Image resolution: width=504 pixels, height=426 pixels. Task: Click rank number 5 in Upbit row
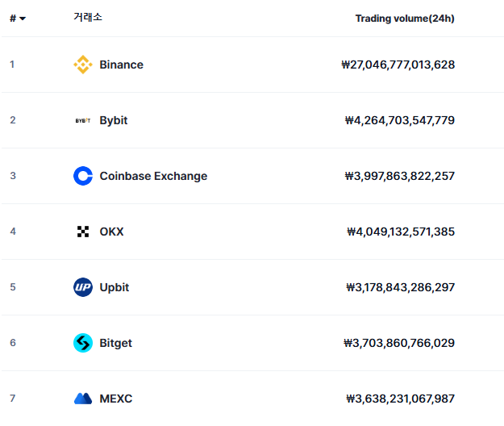click(13, 286)
